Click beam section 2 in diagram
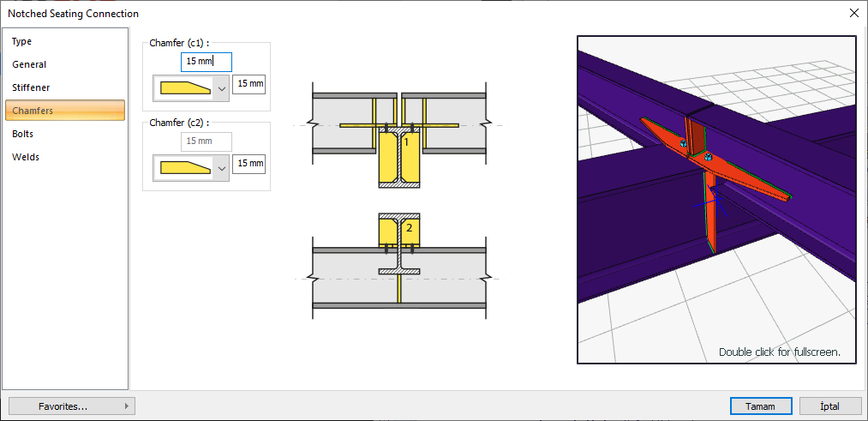Viewport: 868px width, 421px height. pos(398,230)
